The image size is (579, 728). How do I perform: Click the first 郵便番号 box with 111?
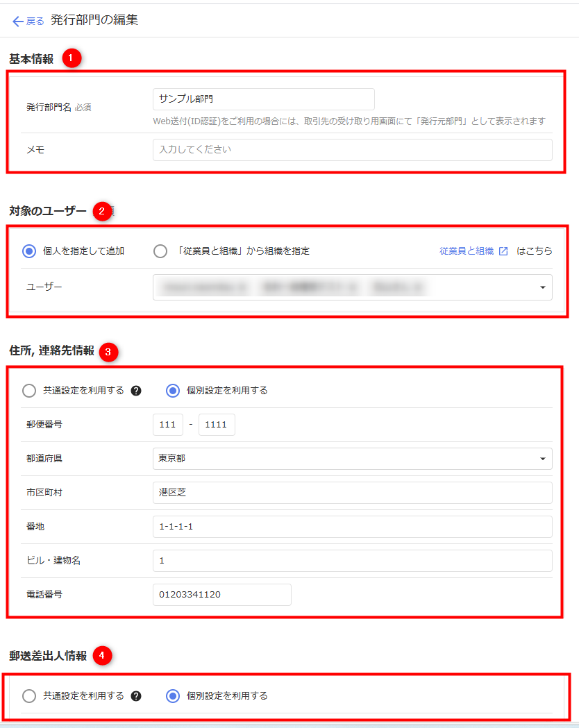click(168, 425)
